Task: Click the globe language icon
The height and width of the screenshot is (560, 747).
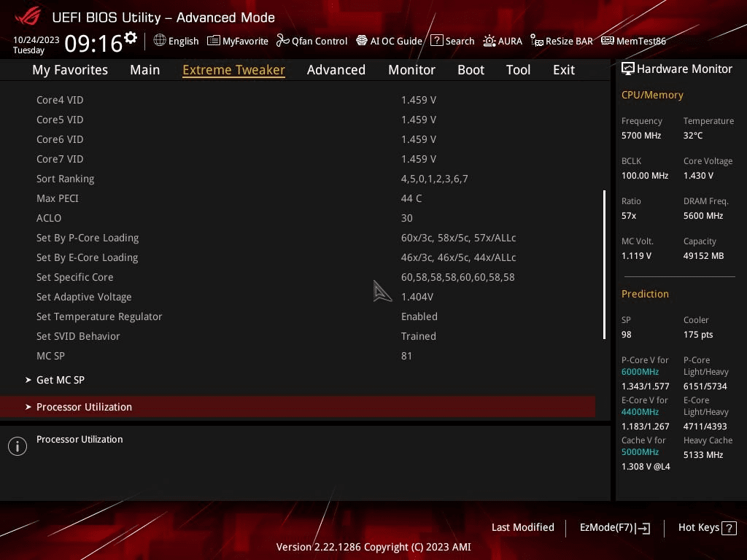Action: [160, 41]
